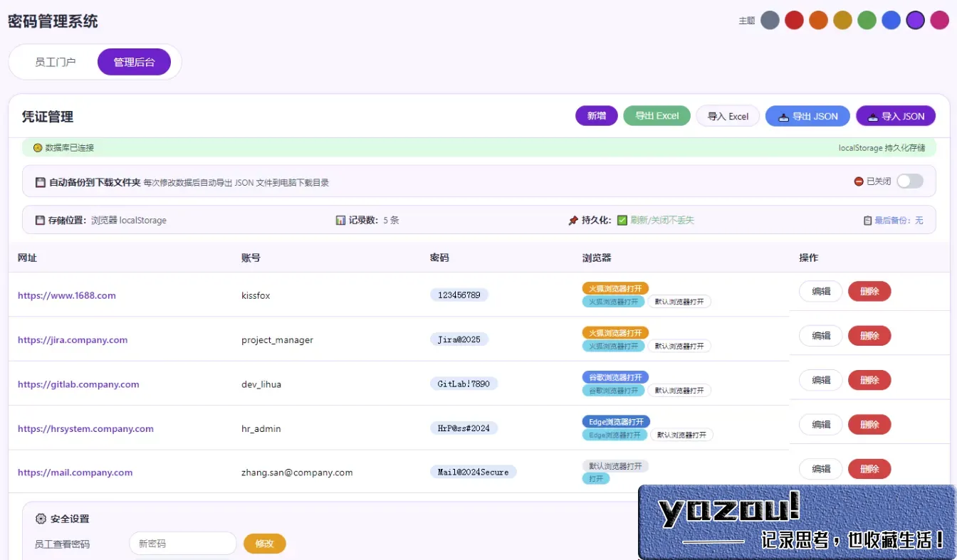Open the https://www.1688.com link
This screenshot has width=957, height=560.
(67, 295)
